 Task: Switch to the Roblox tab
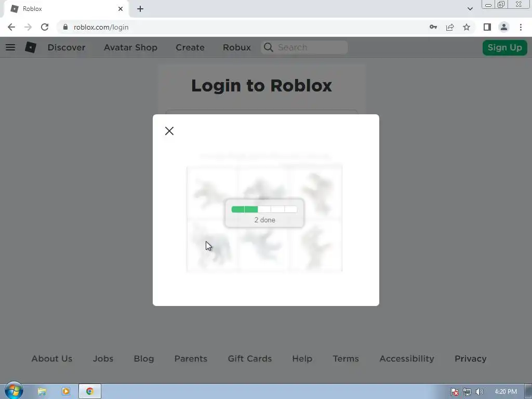(x=66, y=9)
